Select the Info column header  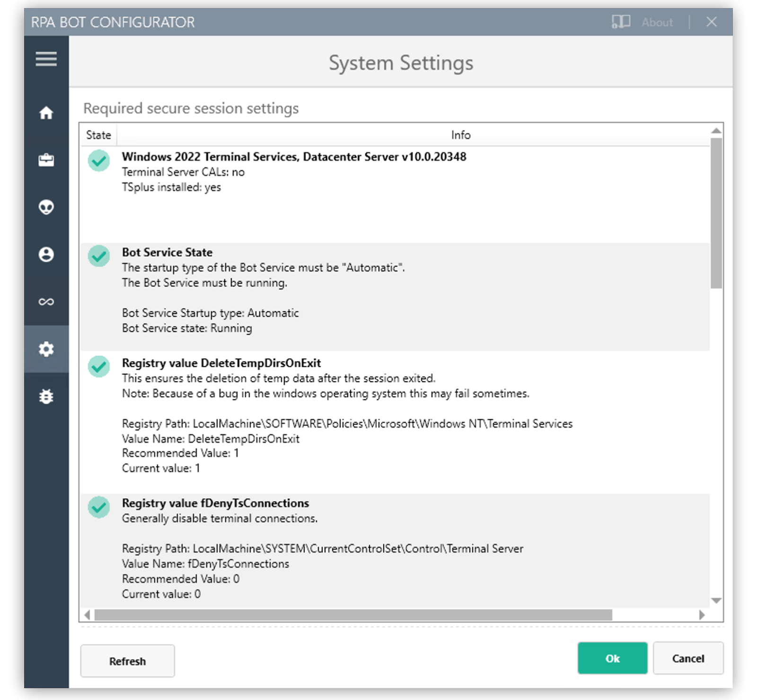(x=461, y=135)
